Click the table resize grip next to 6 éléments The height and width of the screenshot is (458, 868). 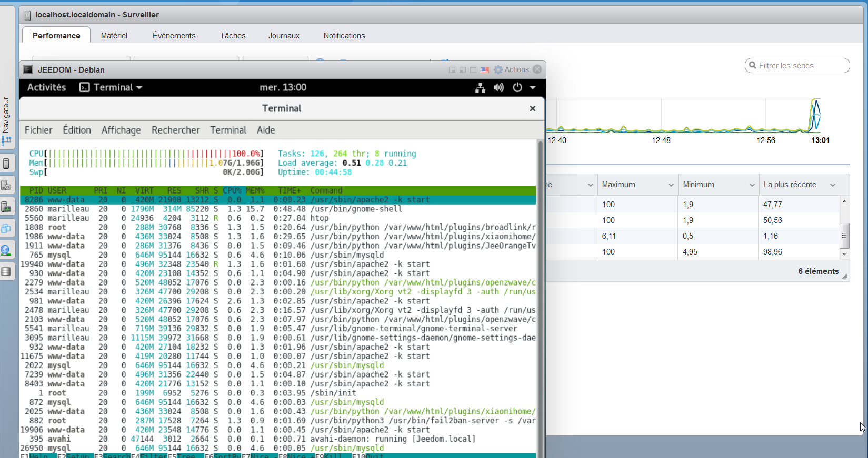845,276
